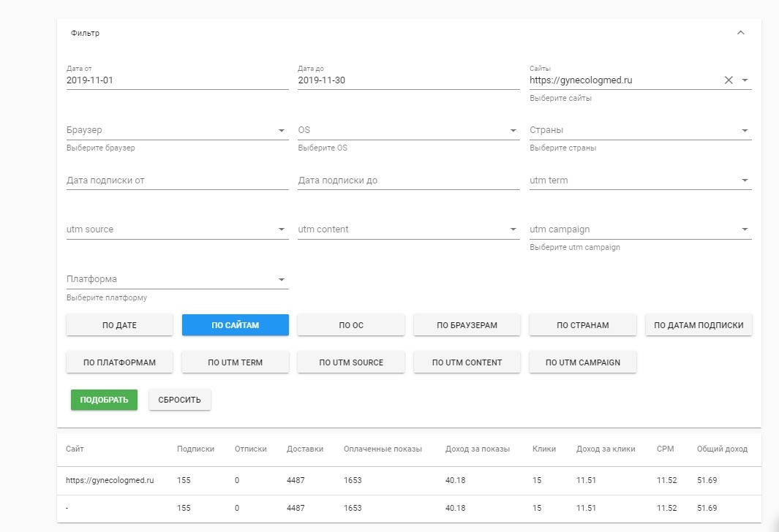
Task: Clear the selected site gynecologmed.ru
Action: click(x=729, y=80)
